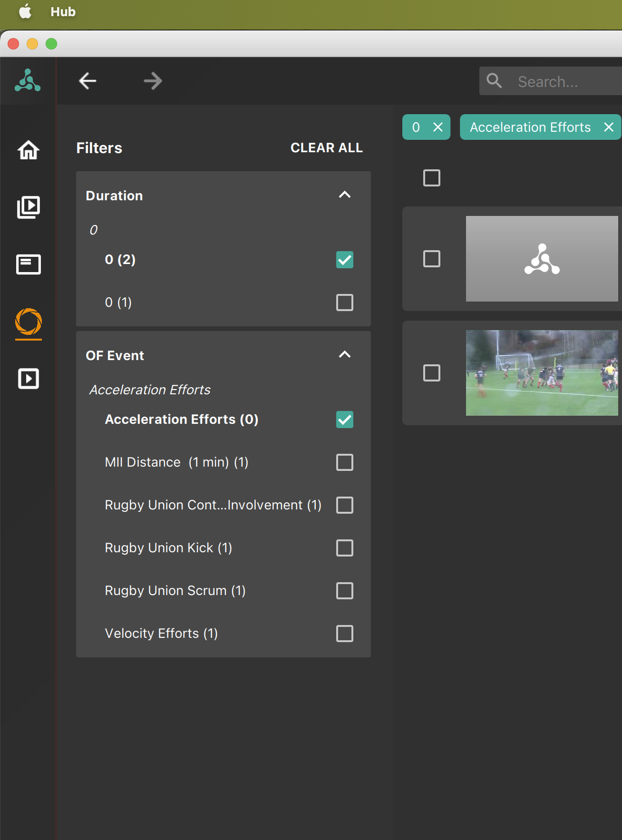622x840 pixels.
Task: Select the orange OpenField ring icon
Action: [x=29, y=322]
